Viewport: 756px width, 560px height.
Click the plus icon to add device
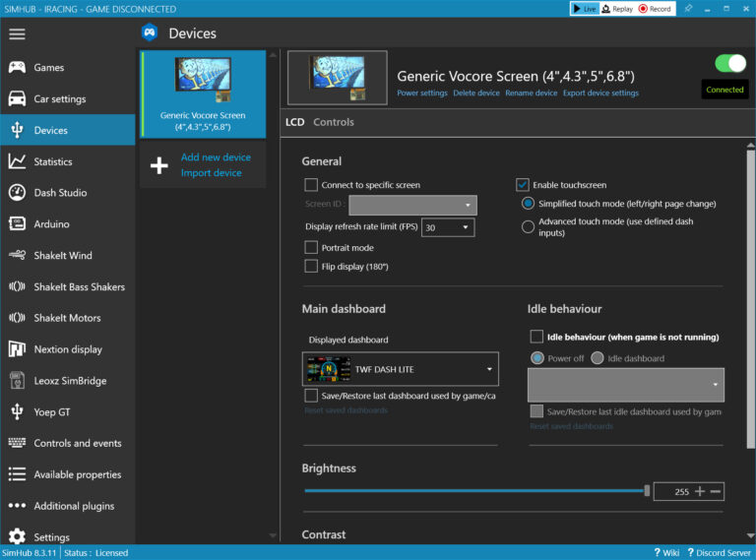coord(158,165)
